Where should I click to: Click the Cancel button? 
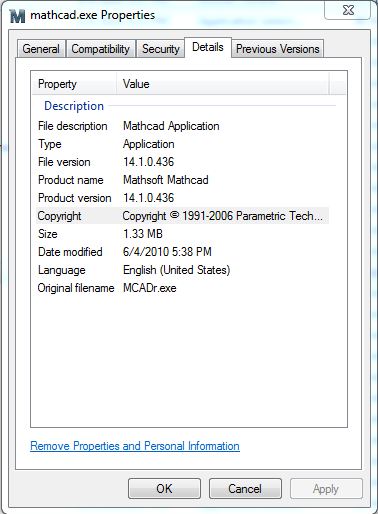coord(245,489)
